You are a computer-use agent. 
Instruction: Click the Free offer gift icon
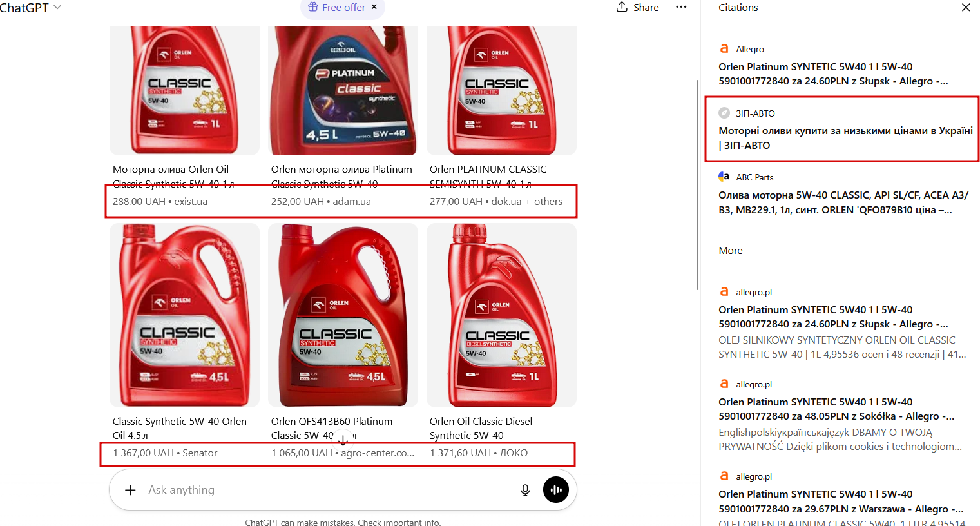pos(312,7)
